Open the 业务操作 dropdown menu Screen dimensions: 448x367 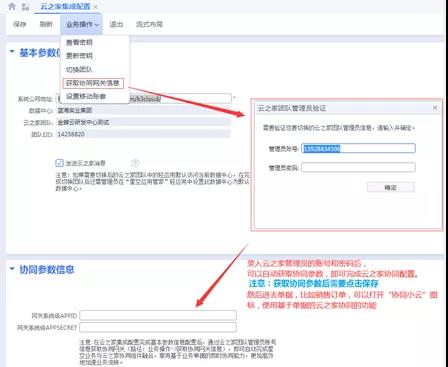click(82, 24)
